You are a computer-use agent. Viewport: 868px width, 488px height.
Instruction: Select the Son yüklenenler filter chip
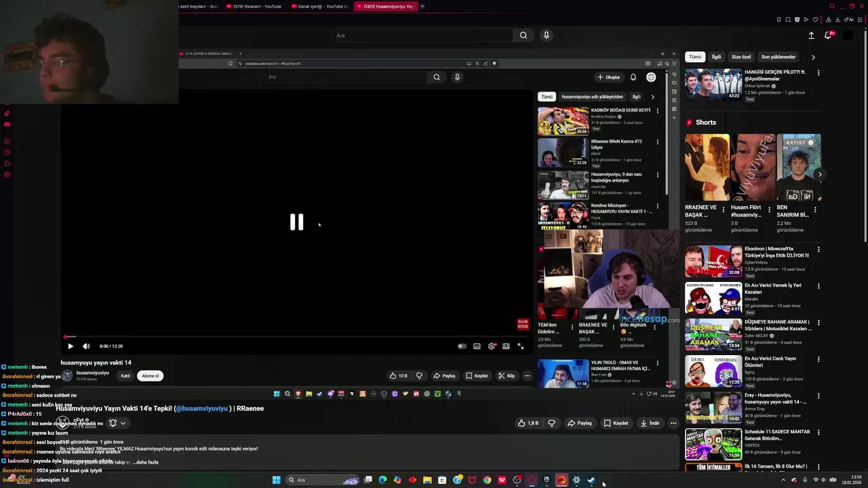click(x=778, y=57)
